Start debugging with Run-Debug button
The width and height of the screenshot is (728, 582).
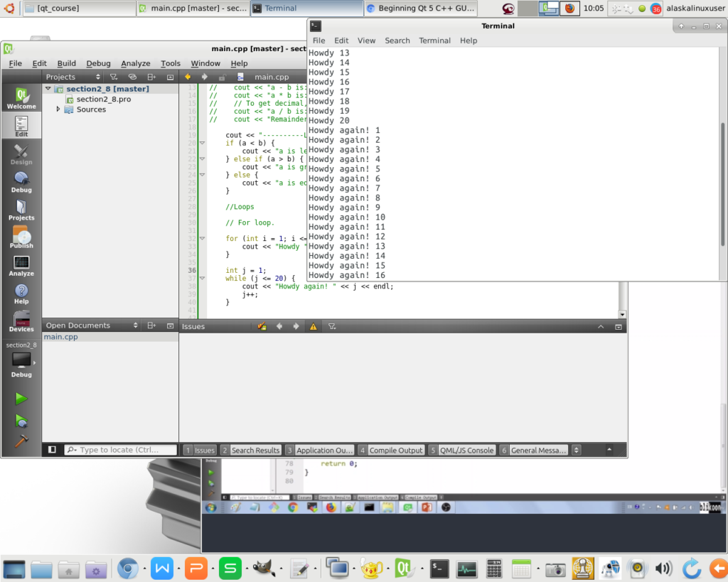[21, 421]
